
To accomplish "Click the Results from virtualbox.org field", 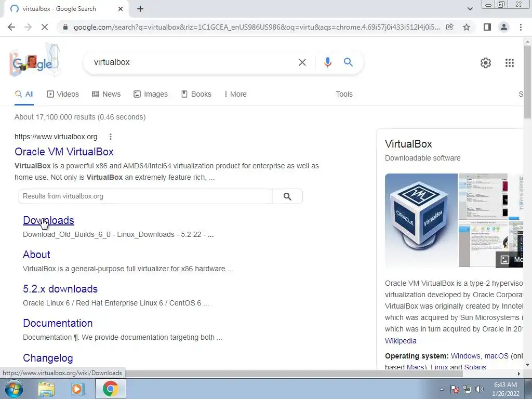I will click(145, 196).
